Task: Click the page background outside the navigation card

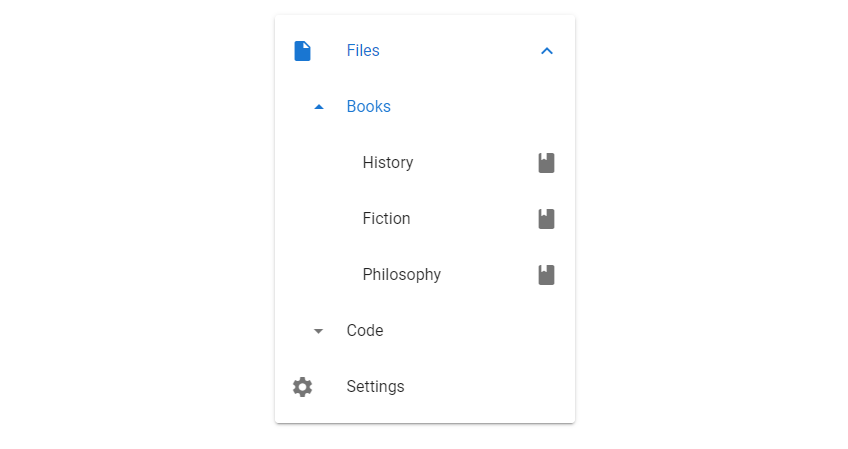Action: (x=135, y=216)
